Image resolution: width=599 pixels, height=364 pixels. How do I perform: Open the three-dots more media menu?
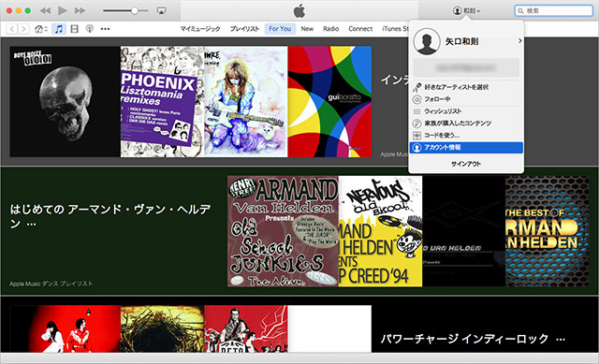pyautogui.click(x=105, y=29)
